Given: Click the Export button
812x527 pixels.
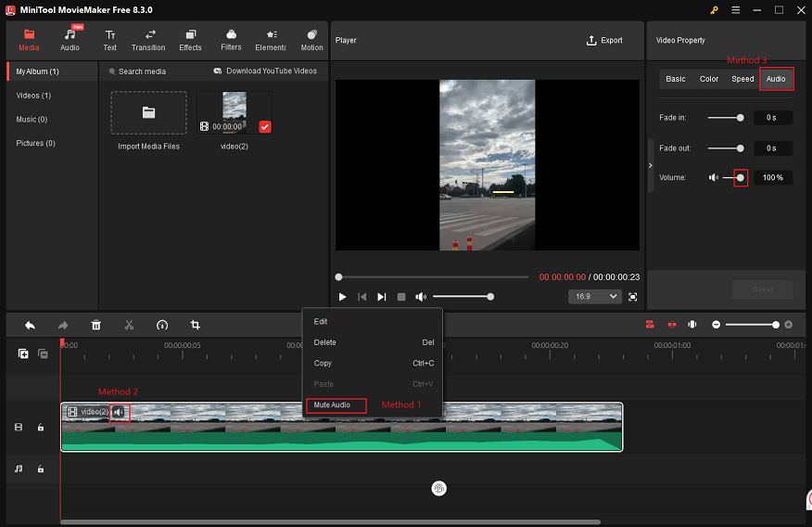Looking at the screenshot, I should pyautogui.click(x=604, y=41).
